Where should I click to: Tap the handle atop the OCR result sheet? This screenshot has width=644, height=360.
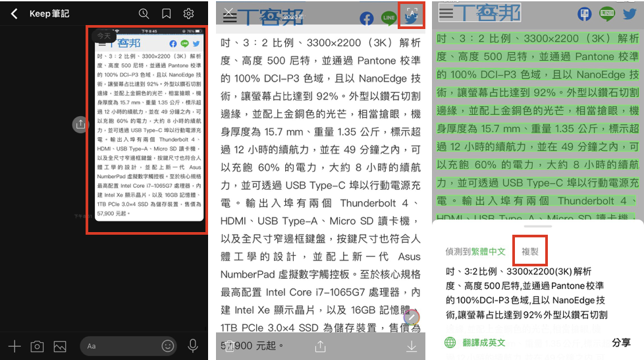538,226
